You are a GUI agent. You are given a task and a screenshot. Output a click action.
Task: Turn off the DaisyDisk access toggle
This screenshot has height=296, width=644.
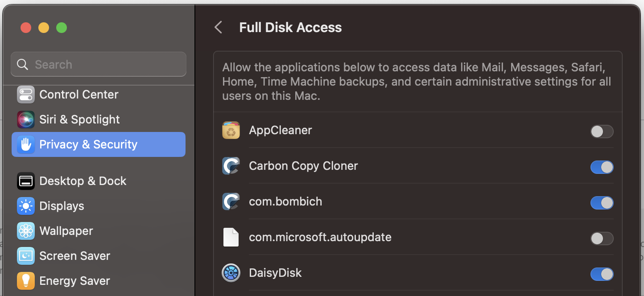click(x=602, y=274)
